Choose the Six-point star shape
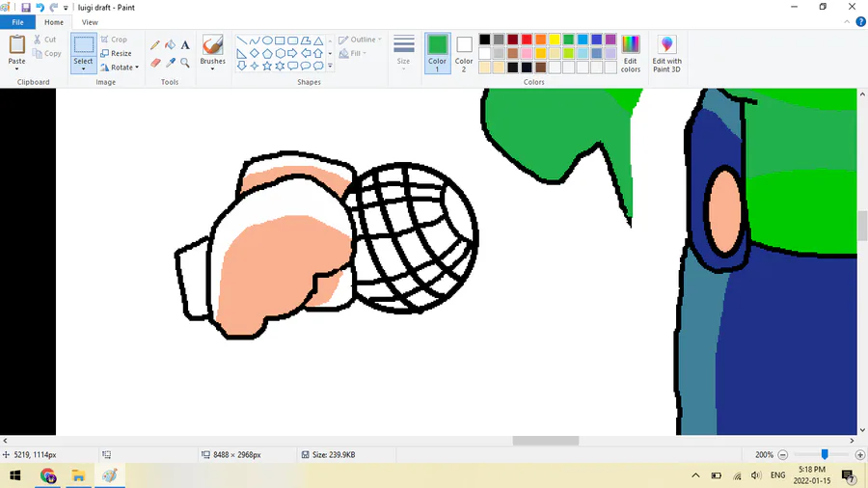Image resolution: width=868 pixels, height=488 pixels. click(x=280, y=66)
